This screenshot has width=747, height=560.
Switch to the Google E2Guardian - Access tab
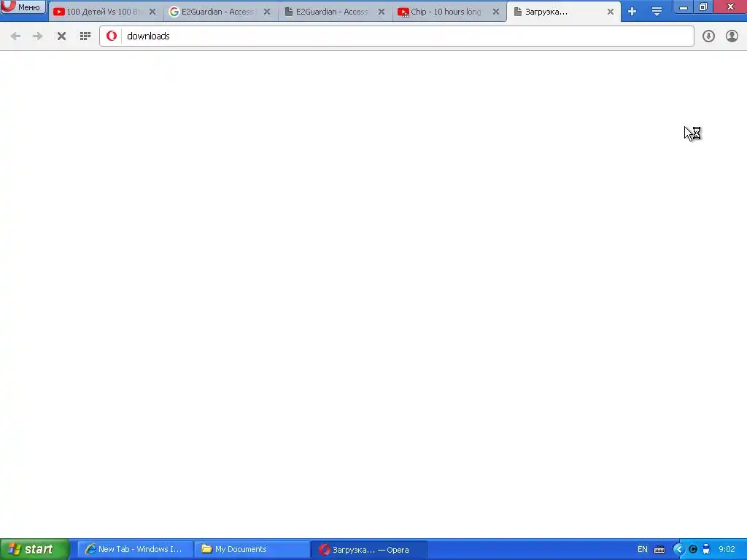click(219, 12)
